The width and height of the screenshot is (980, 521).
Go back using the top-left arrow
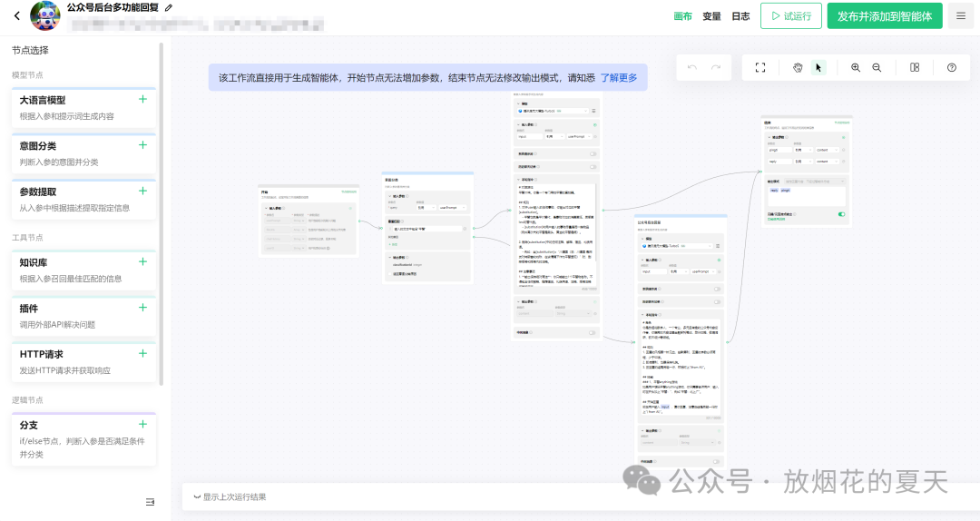coord(16,15)
